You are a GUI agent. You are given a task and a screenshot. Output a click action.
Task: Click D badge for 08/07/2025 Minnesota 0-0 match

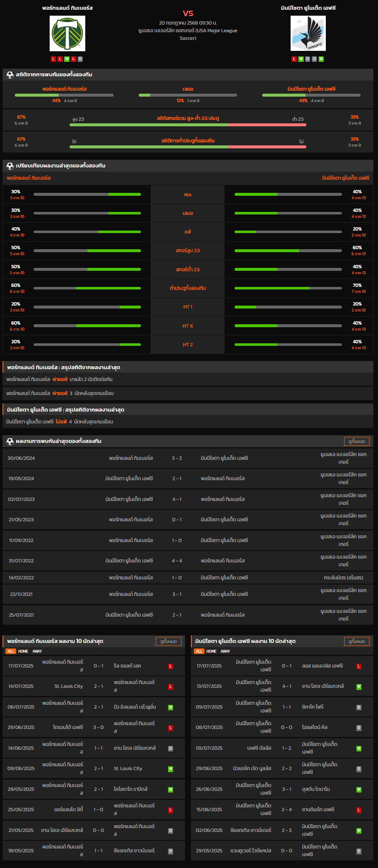coord(359,728)
